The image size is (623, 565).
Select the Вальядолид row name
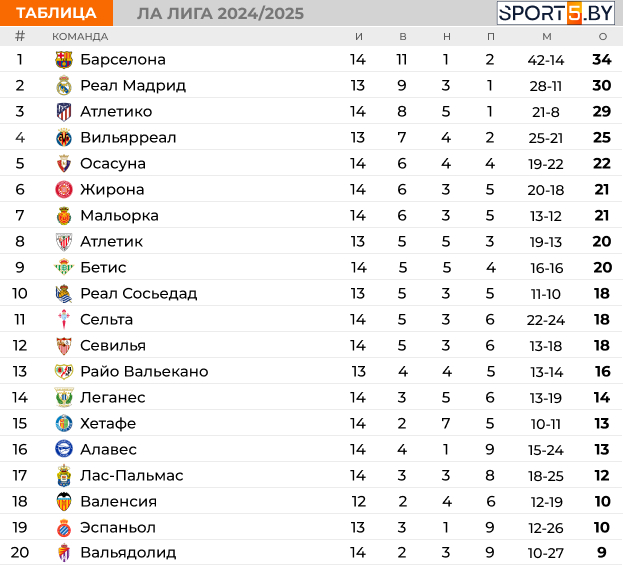tap(128, 553)
